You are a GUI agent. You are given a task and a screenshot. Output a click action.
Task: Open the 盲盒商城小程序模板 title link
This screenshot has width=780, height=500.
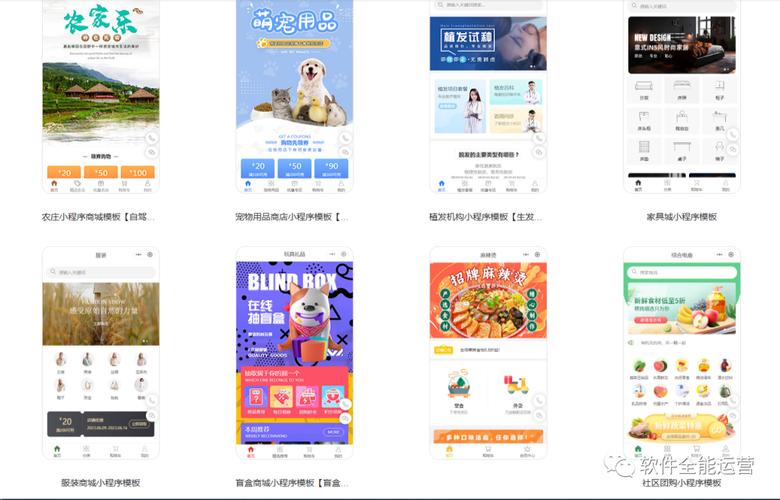click(292, 482)
